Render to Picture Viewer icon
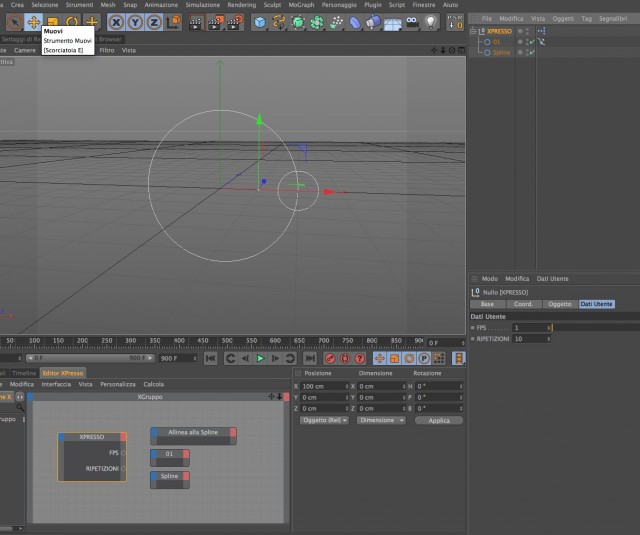The height and width of the screenshot is (535, 640). click(216, 22)
